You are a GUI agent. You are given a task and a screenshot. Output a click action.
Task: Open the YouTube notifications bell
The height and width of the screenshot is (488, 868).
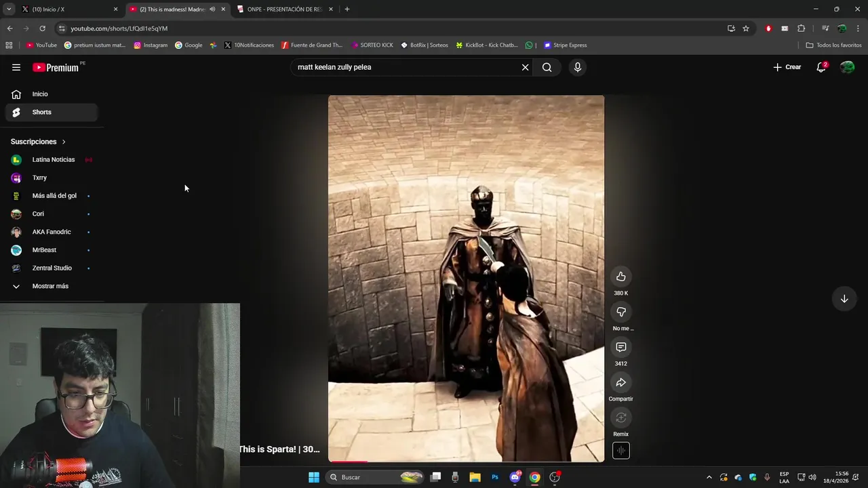coord(821,67)
